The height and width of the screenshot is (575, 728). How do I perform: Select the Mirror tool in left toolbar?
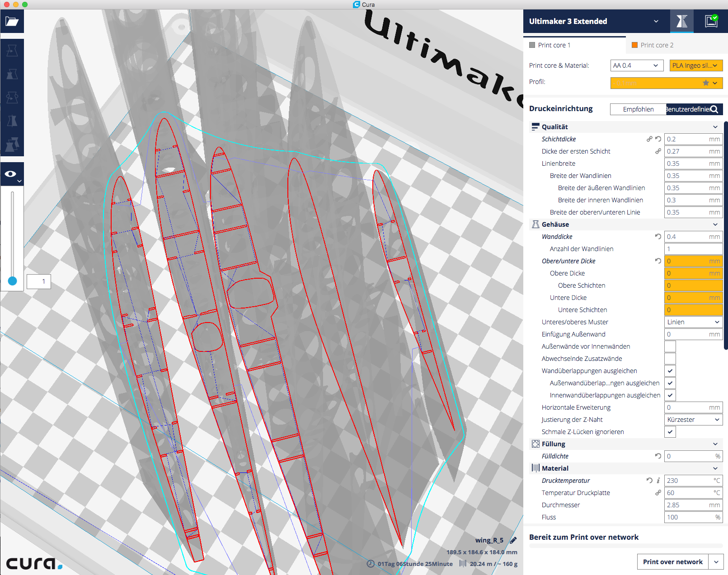pyautogui.click(x=12, y=121)
